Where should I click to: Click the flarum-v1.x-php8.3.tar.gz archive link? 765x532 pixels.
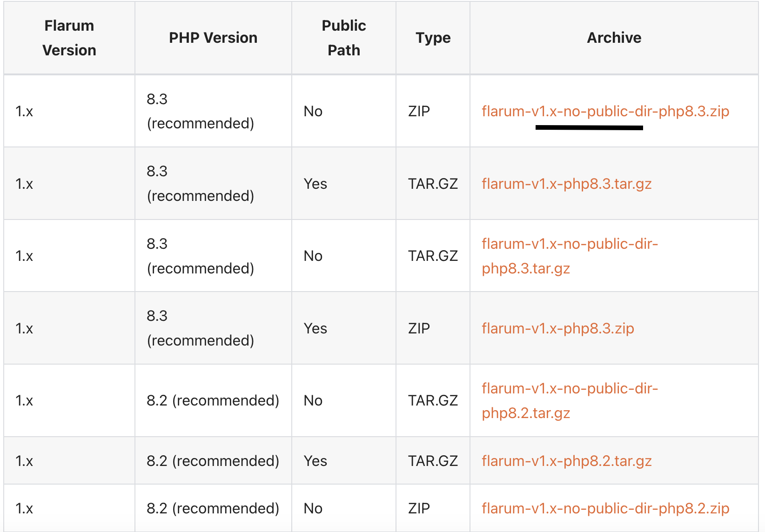click(x=566, y=184)
